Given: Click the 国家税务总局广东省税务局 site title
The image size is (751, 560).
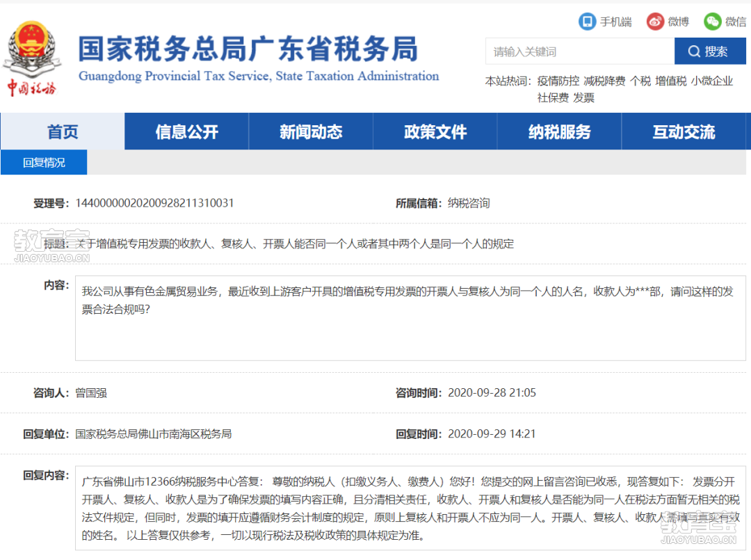Looking at the screenshot, I should (248, 49).
